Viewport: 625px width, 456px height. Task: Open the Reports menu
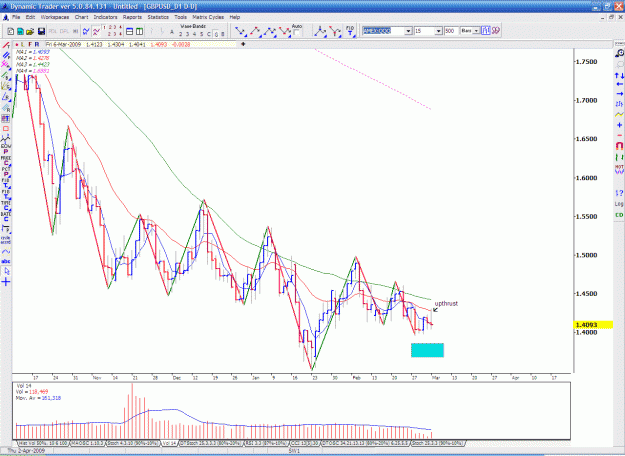coord(132,17)
